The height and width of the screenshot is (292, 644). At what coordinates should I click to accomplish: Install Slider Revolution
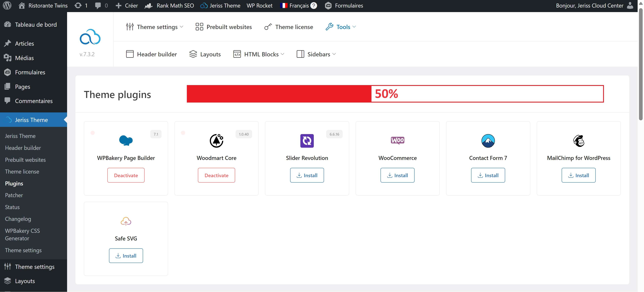pyautogui.click(x=307, y=175)
